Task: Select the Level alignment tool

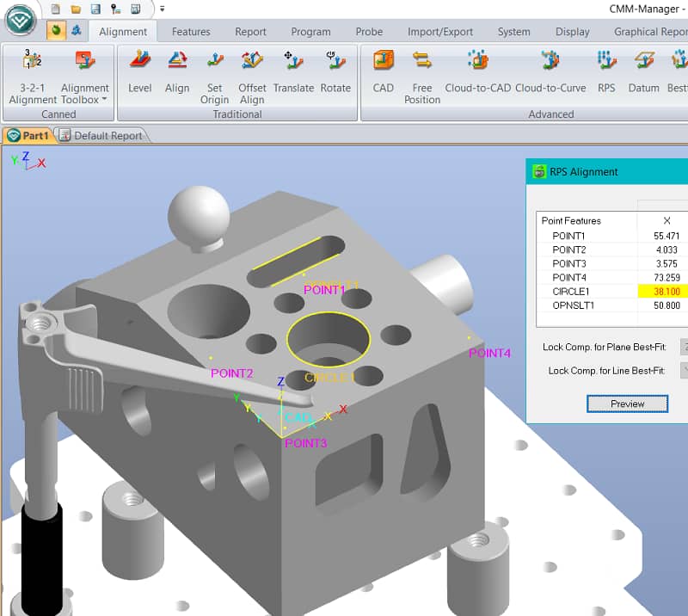Action: click(139, 62)
